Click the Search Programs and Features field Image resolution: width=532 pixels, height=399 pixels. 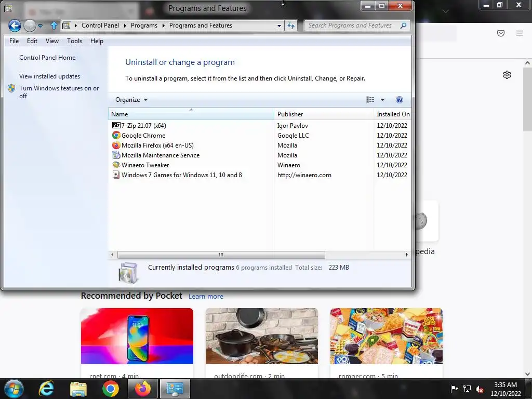tap(357, 25)
